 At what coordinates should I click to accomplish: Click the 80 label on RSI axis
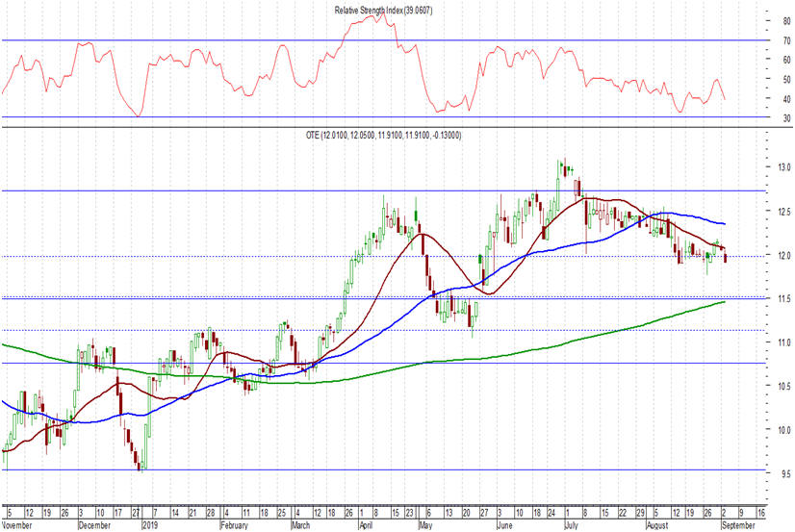[787, 21]
